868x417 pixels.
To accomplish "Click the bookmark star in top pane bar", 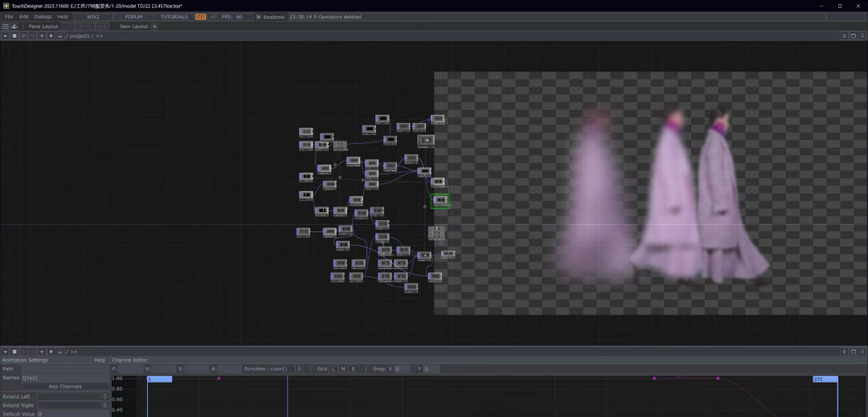I will tap(51, 36).
